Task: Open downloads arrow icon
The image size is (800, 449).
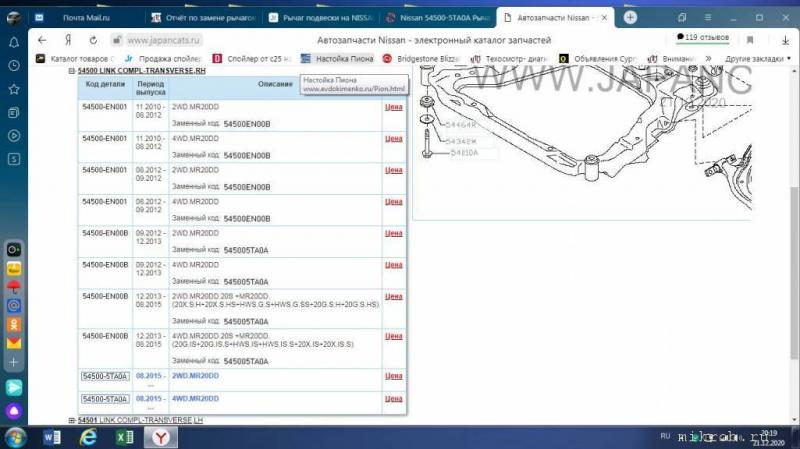Action: (x=785, y=40)
